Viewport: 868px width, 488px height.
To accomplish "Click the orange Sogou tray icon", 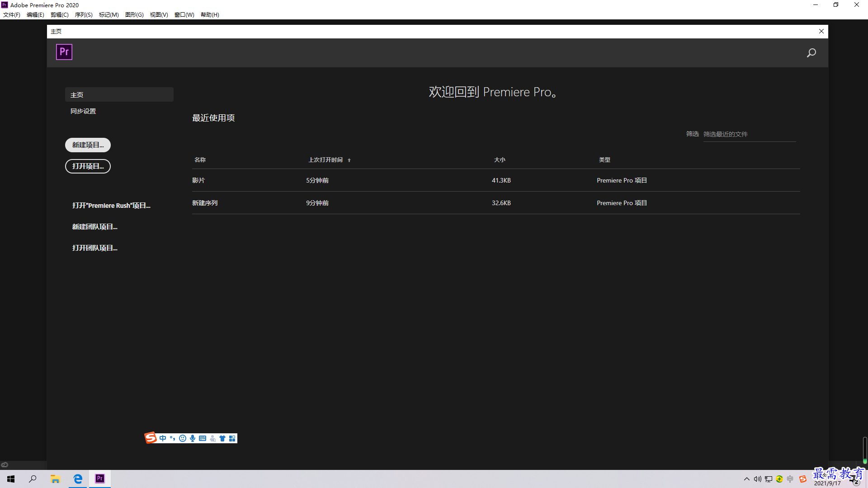I will pyautogui.click(x=803, y=479).
